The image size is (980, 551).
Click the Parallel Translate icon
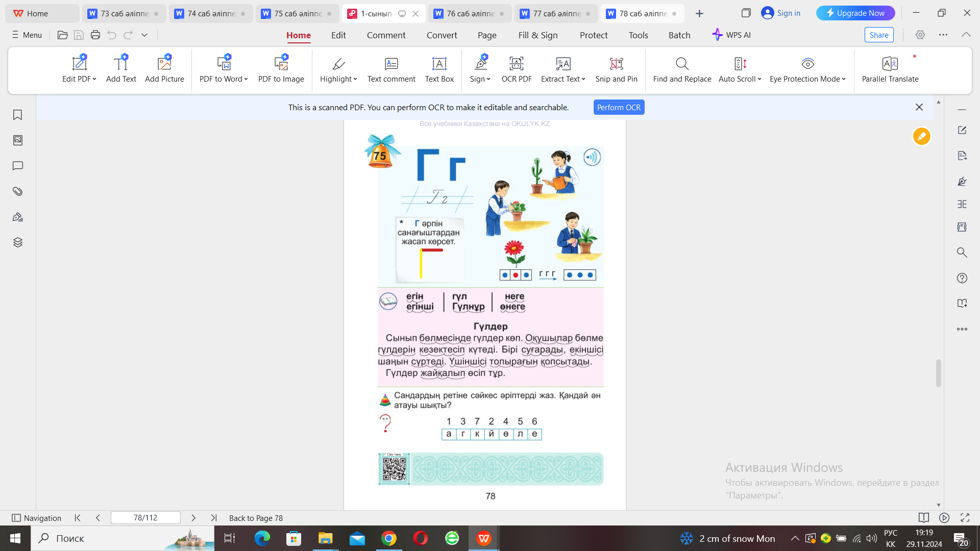[x=890, y=64]
